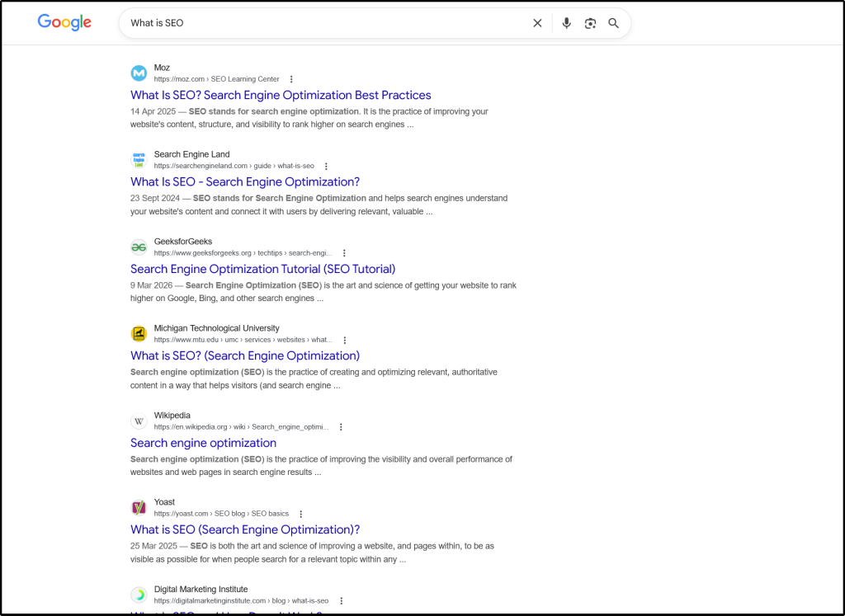
Task: Open 'Search Engine Optimization Tutorial (SEO Tutorial)' link
Action: click(x=263, y=269)
